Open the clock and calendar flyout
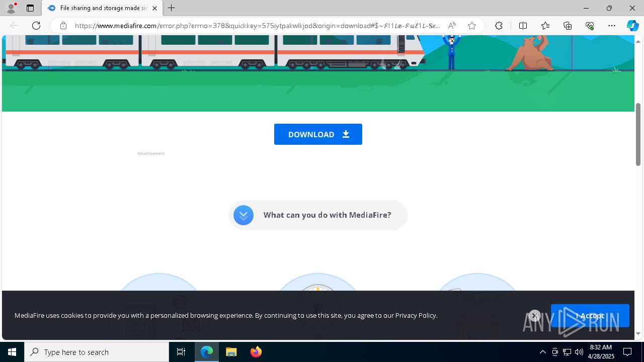Screen dimensions: 644x362 [x=602, y=352]
